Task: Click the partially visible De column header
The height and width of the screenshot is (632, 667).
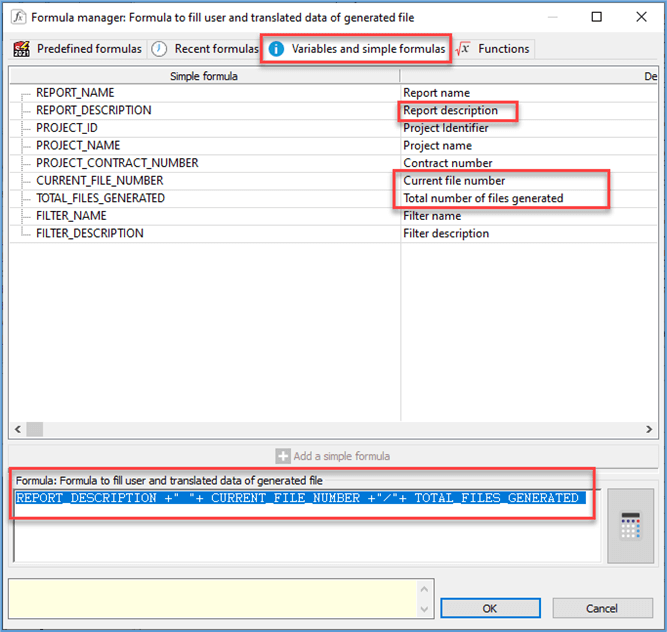Action: [529, 76]
